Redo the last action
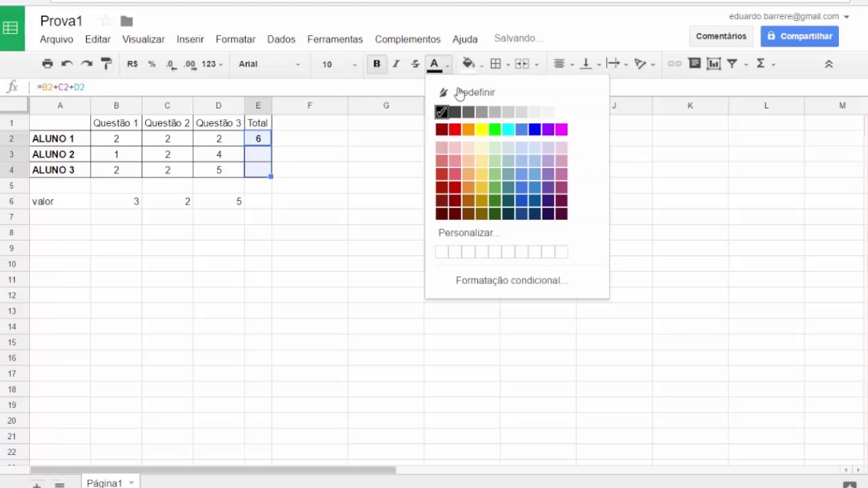 click(x=87, y=64)
